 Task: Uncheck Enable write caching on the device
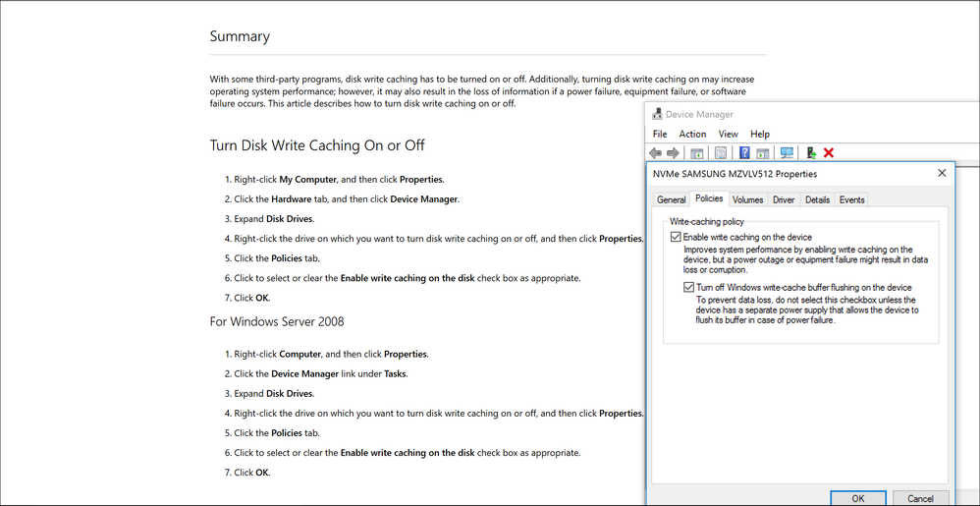tap(676, 237)
